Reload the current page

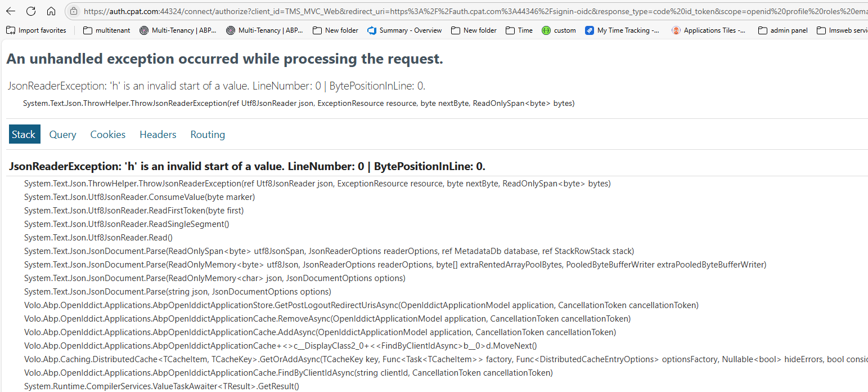31,11
